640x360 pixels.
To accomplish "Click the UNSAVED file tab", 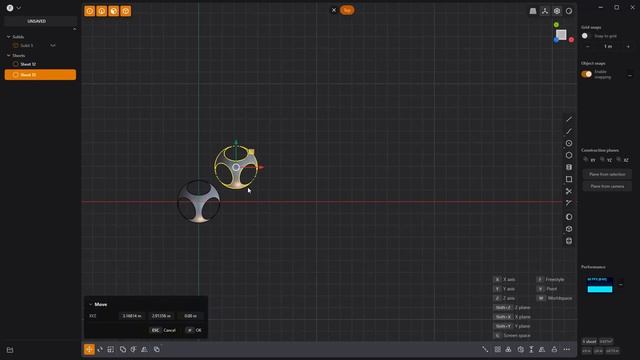I will [x=37, y=21].
